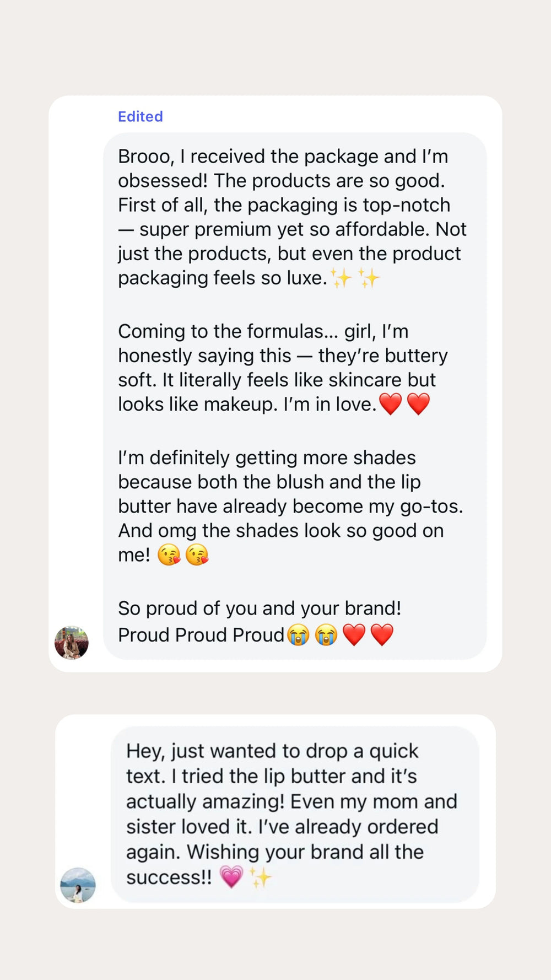The height and width of the screenshot is (980, 551).
Task: Click the "So proud of you" line
Action: 260,608
